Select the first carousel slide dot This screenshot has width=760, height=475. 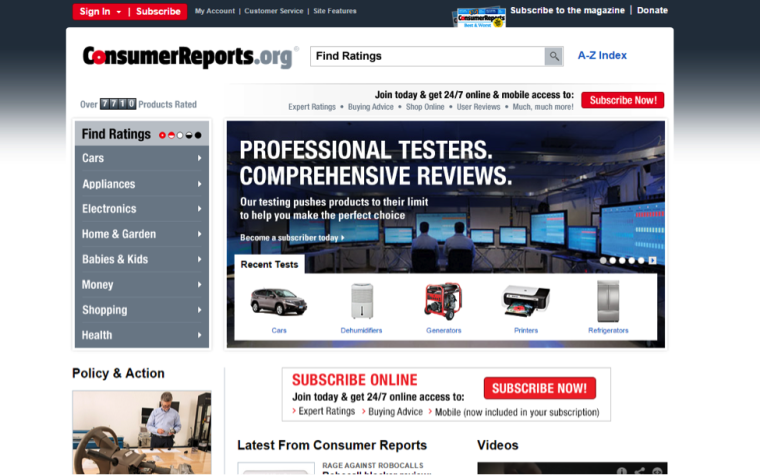point(603,260)
